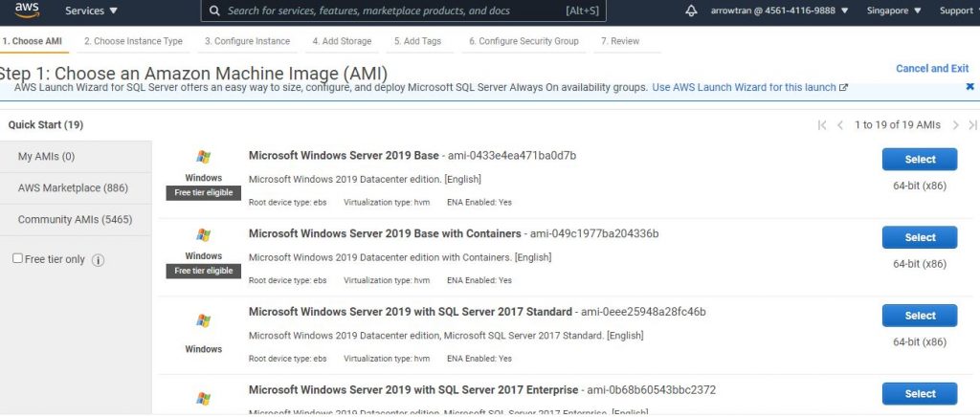This screenshot has height=417, width=980.
Task: Open the arrowtran account dropdown
Action: tap(779, 11)
